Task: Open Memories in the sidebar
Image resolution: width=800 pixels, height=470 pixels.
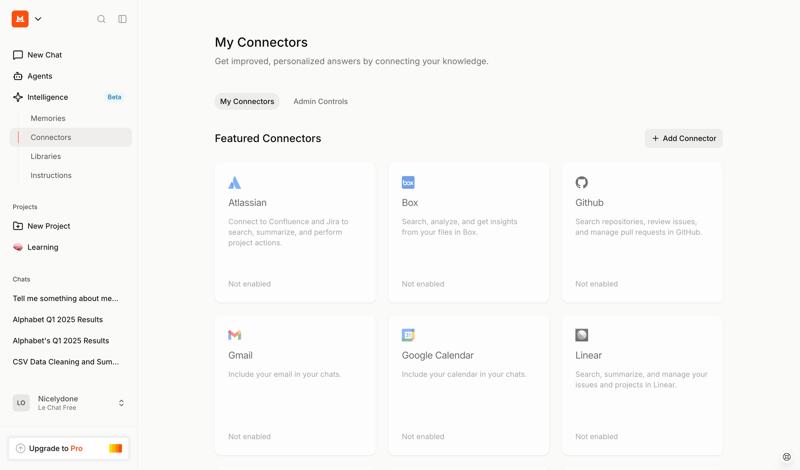Action: tap(48, 118)
